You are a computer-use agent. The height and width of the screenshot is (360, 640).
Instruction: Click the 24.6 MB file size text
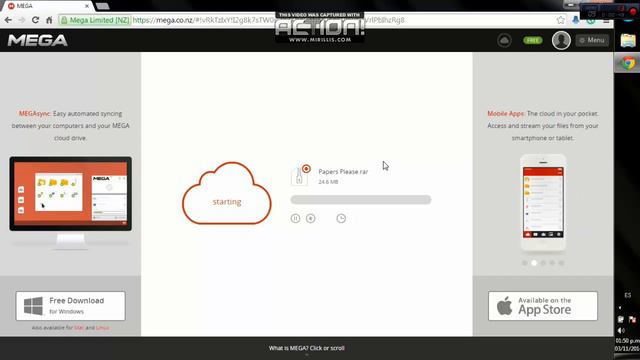[328, 182]
